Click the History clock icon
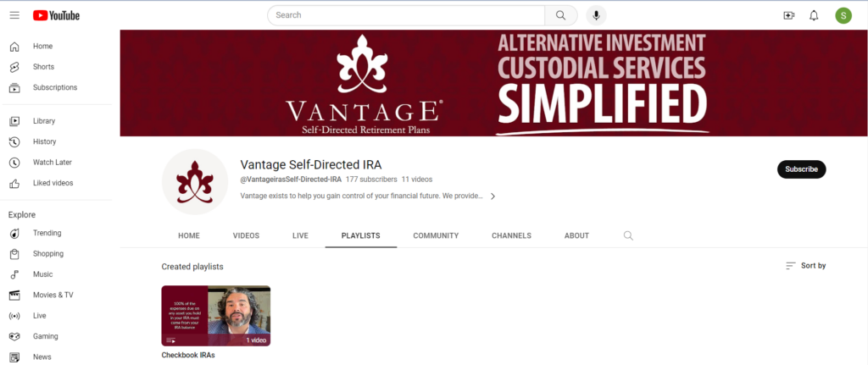868x365 pixels. (15, 141)
